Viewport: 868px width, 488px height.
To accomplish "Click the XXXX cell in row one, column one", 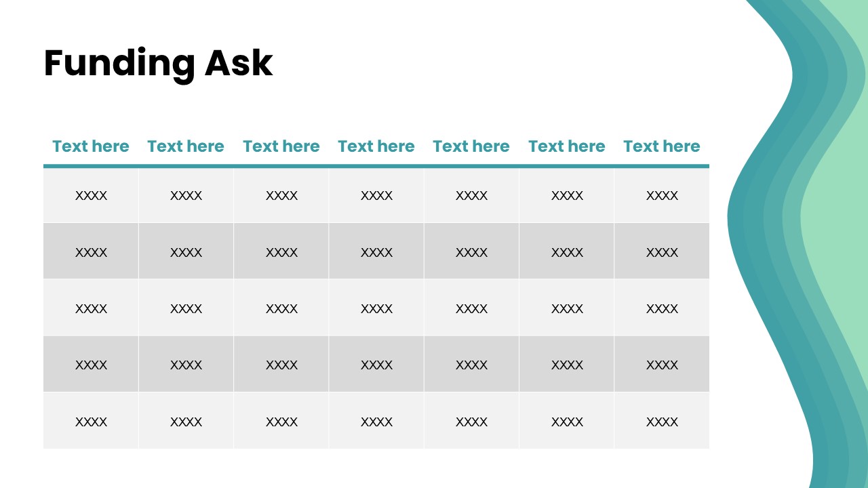I will coord(91,196).
